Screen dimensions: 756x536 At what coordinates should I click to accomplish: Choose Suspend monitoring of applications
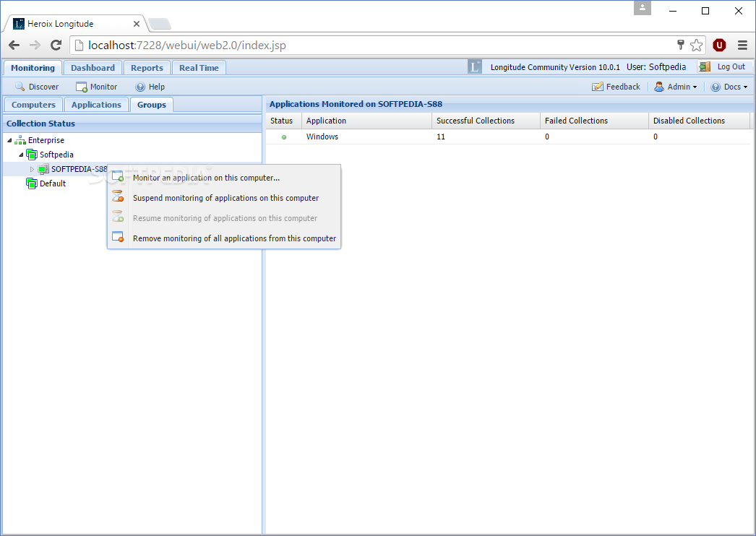(x=224, y=198)
